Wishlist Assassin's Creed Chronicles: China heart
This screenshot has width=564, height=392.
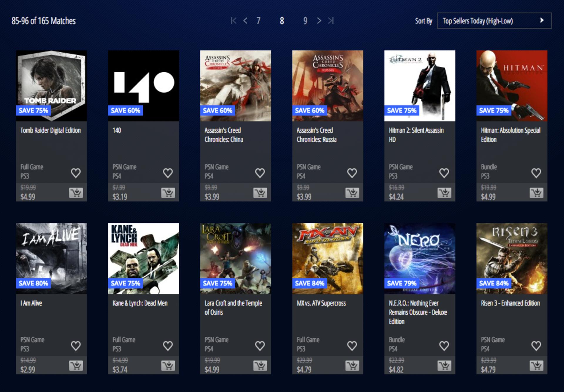260,173
